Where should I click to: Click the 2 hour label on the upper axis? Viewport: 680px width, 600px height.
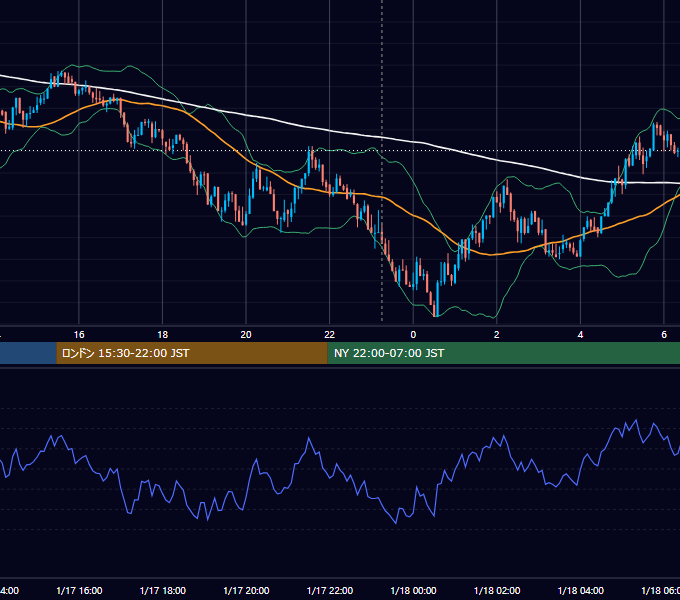coord(497,335)
